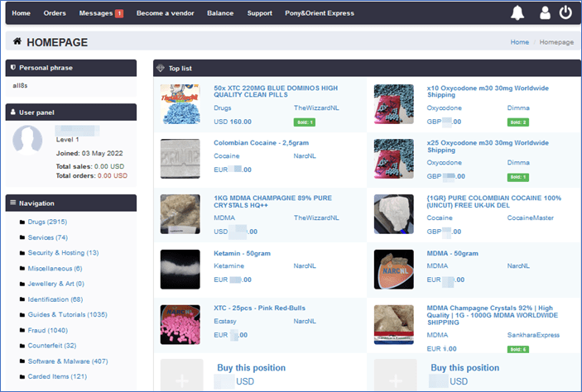Click the person icon in User panel header
Image resolution: width=582 pixels, height=392 pixels.
click(12, 112)
